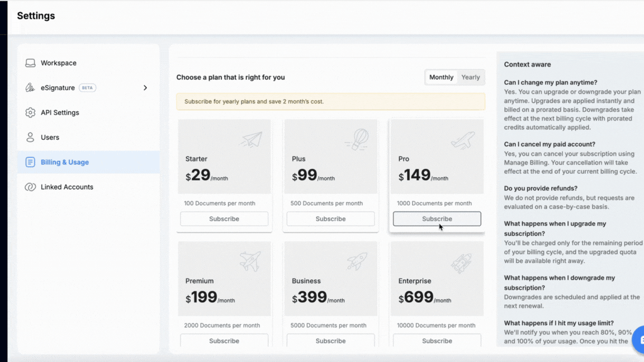Subscribe to the Starter $29 plan
Viewport: 644px width, 362px height.
coord(224,219)
